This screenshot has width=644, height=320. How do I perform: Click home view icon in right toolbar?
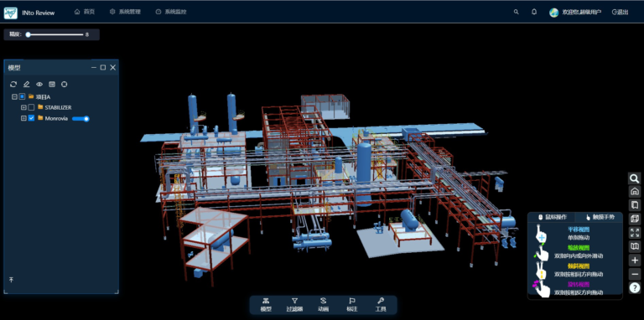[x=635, y=192]
